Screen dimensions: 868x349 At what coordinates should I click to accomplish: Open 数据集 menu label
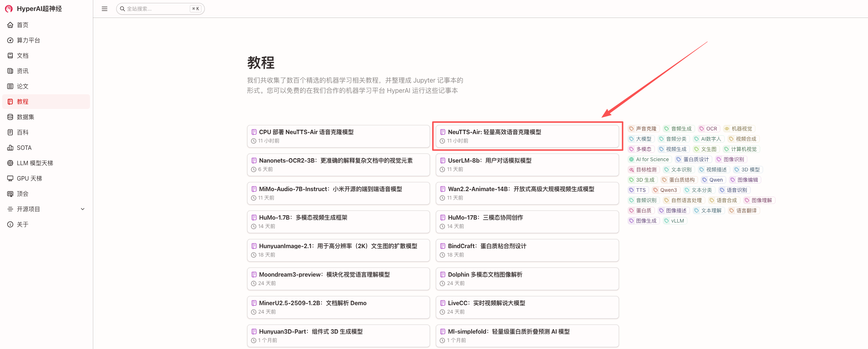pos(26,117)
